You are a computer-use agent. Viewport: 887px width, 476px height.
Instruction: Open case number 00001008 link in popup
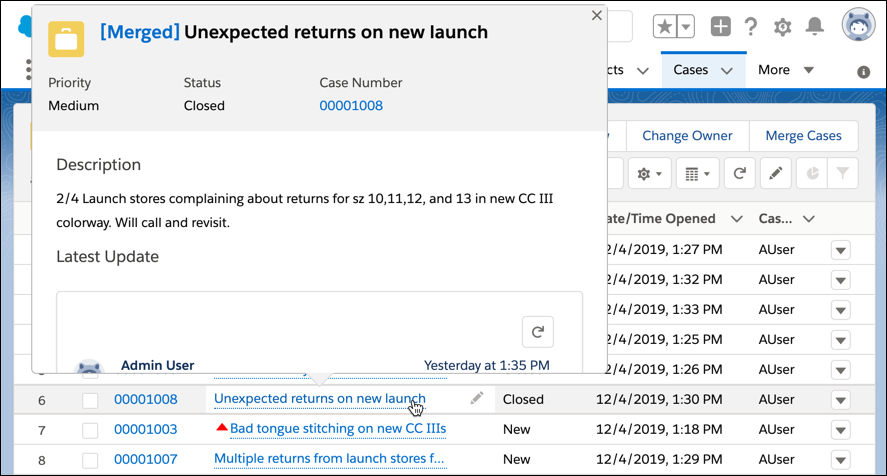(x=351, y=105)
